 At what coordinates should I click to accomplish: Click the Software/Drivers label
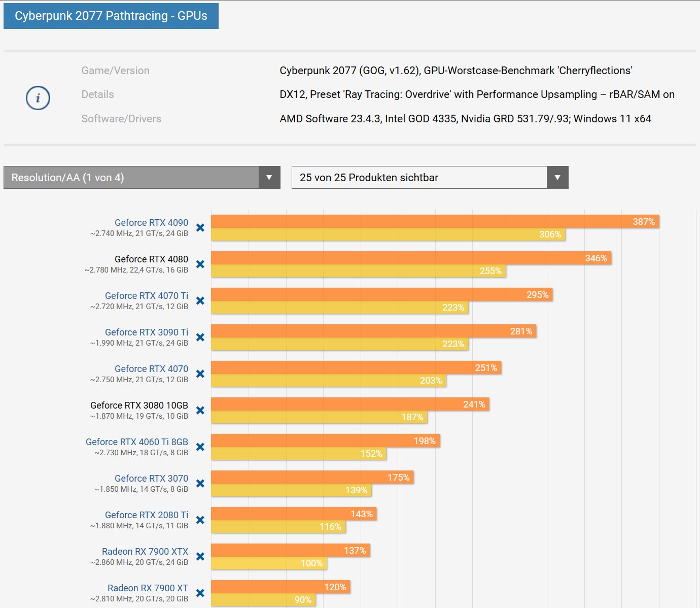121,119
